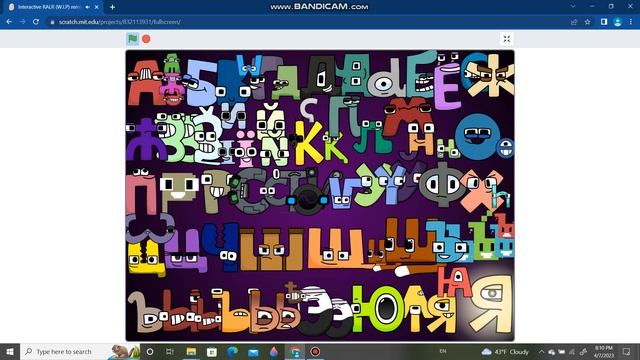Open the browser side panel
640x360 pixels.
click(x=604, y=22)
